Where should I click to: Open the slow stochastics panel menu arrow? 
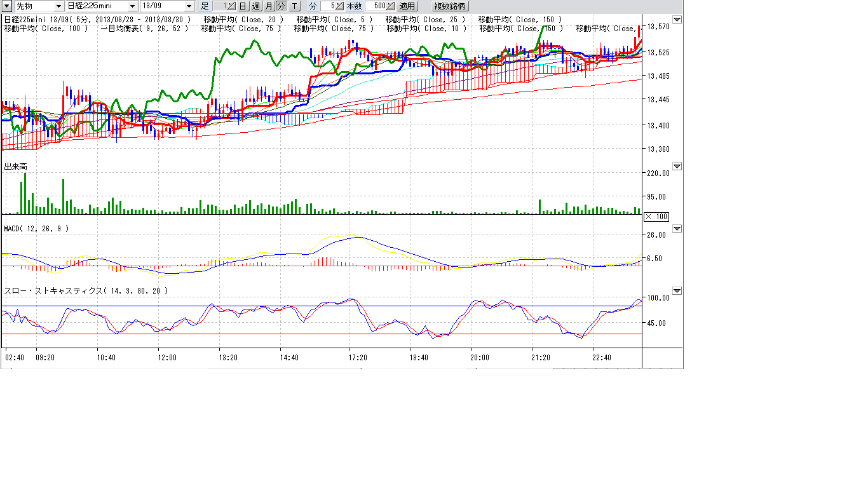[x=677, y=291]
